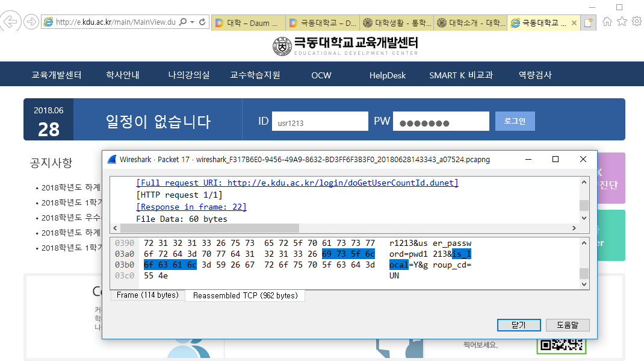
Task: Click the 공지사항 heading
Action: 51,163
